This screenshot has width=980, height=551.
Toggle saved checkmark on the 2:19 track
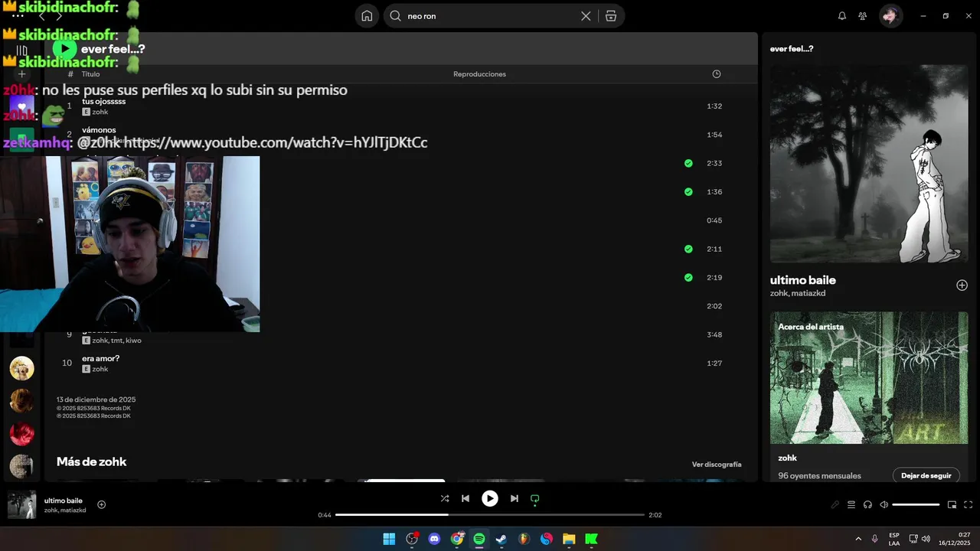[688, 278]
